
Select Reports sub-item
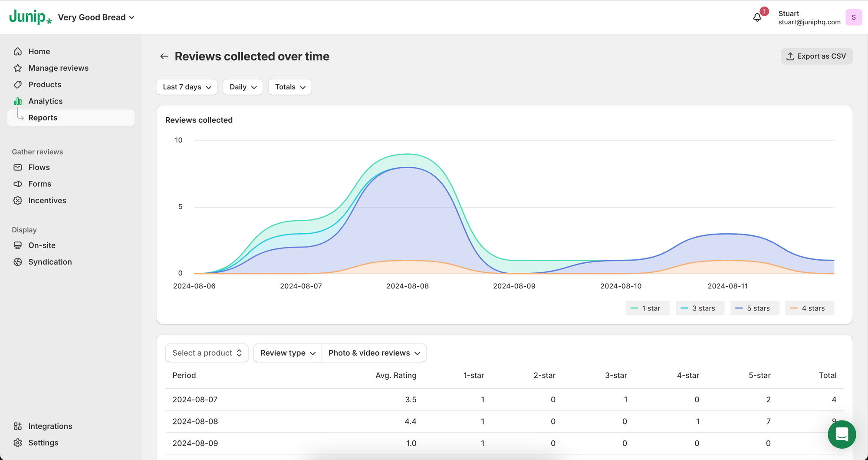(71, 118)
